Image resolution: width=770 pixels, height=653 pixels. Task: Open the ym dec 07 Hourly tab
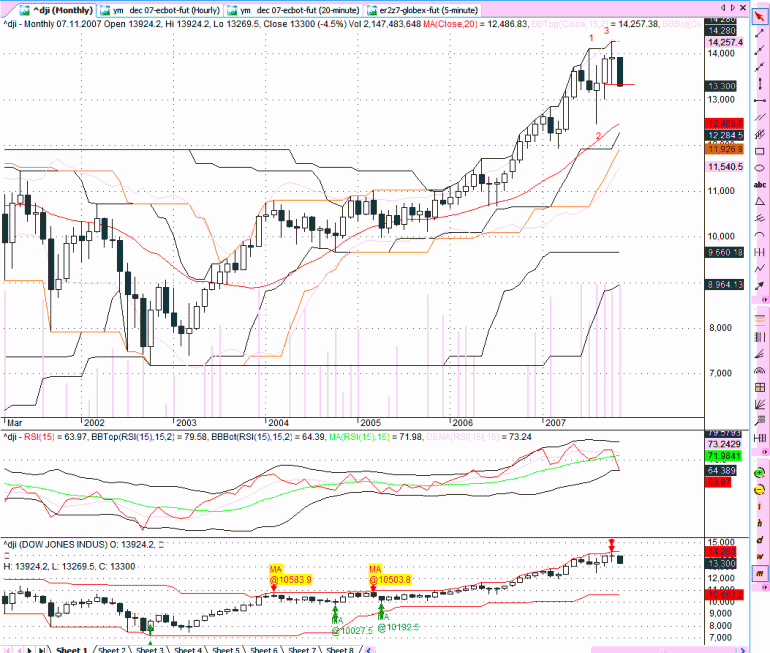click(160, 10)
